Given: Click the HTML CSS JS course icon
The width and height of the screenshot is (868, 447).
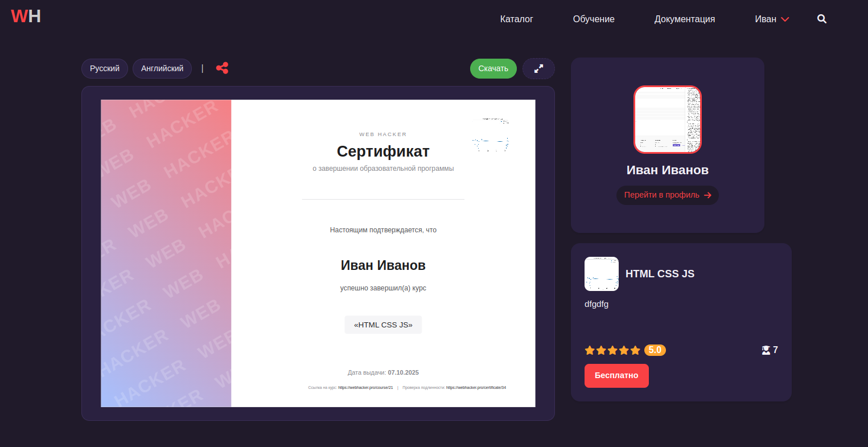Looking at the screenshot, I should coord(601,274).
